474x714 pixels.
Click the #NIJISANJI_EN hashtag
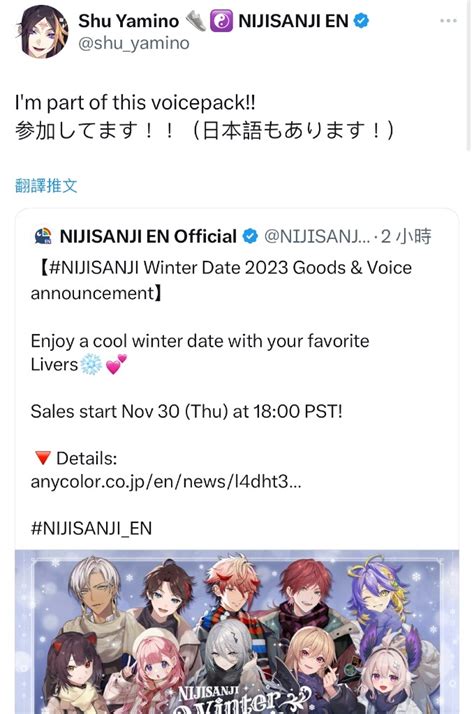[91, 528]
